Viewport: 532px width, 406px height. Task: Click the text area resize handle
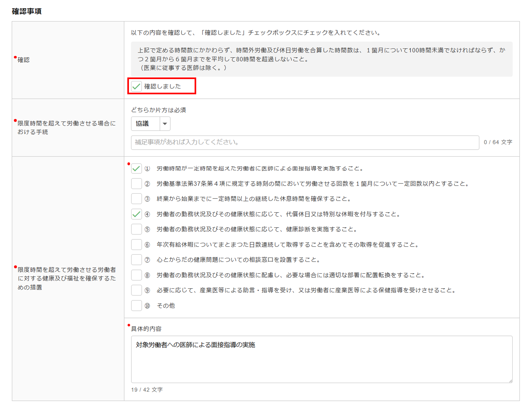pyautogui.click(x=510, y=381)
